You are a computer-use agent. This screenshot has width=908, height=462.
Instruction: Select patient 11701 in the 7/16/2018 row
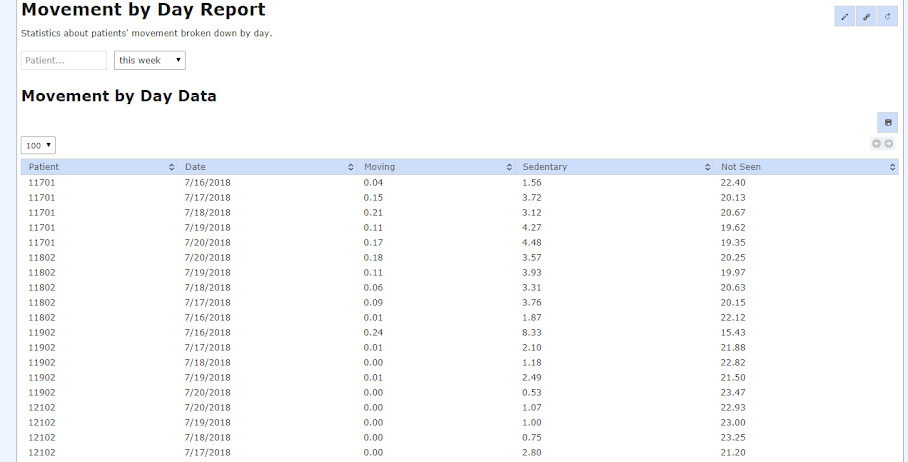point(42,182)
